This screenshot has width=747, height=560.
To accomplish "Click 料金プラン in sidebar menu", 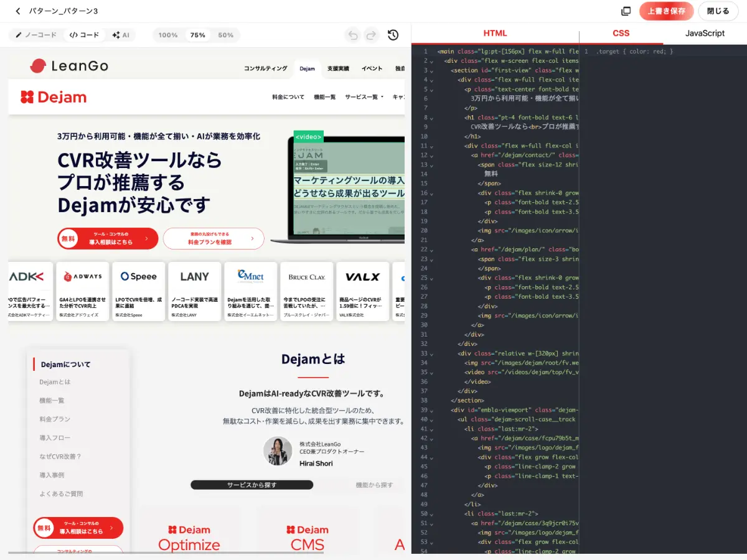I will click(55, 419).
